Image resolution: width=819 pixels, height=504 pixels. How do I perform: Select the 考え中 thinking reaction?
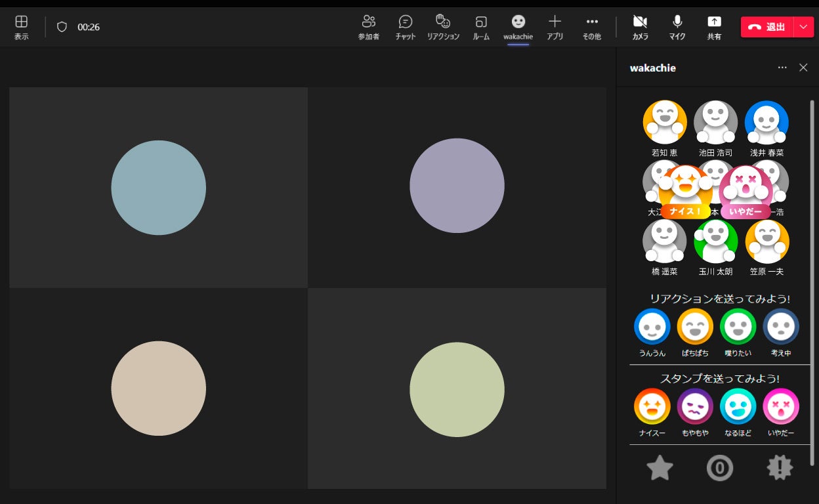coord(780,327)
